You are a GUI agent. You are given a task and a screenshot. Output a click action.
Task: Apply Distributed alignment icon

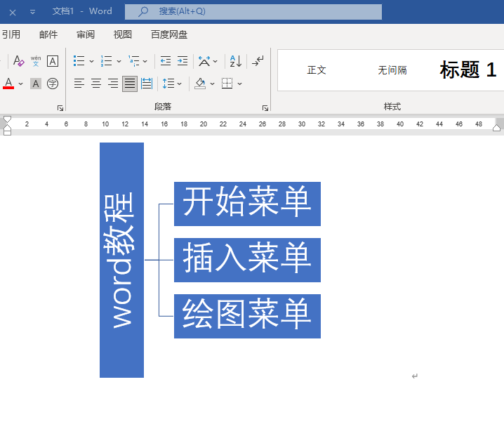click(x=147, y=84)
